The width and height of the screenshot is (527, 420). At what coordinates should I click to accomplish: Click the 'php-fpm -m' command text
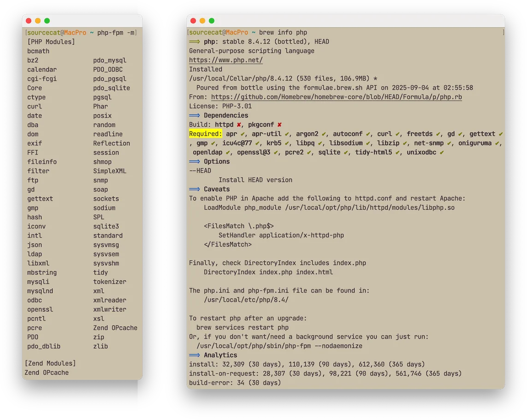pos(116,33)
